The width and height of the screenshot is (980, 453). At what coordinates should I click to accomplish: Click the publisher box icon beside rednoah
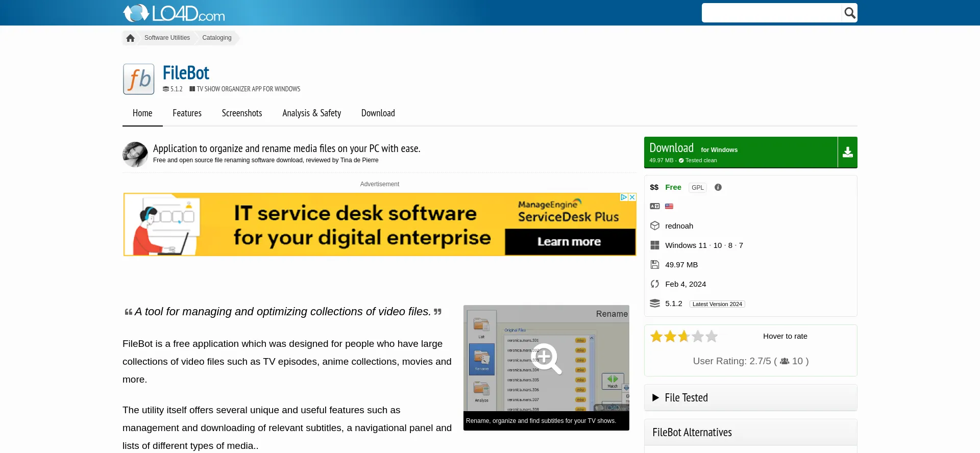[x=654, y=225]
